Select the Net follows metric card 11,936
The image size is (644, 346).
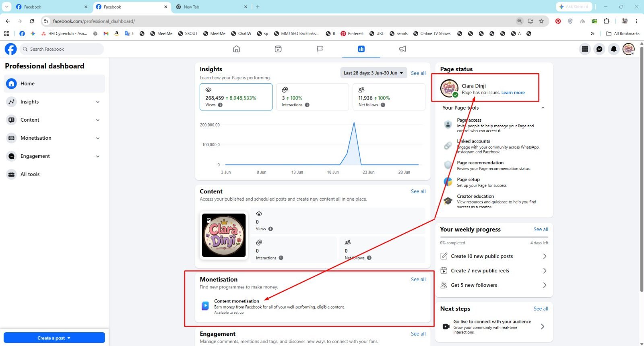point(389,97)
